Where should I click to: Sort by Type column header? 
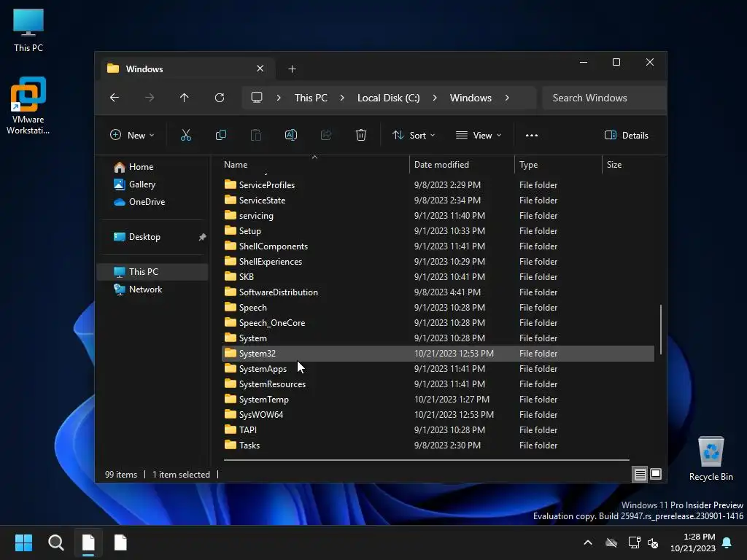click(x=558, y=165)
